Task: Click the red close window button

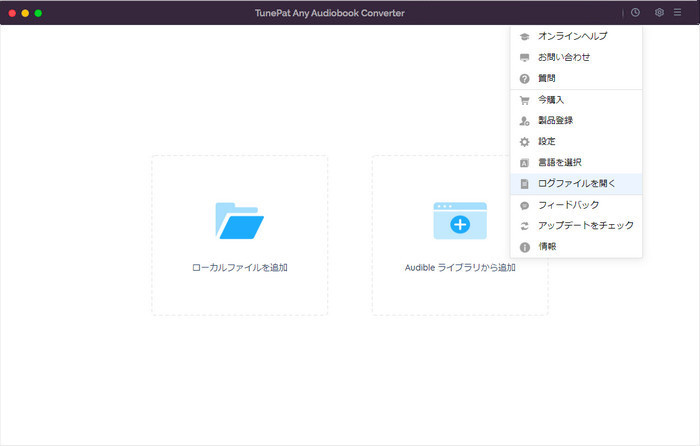Action: tap(12, 13)
